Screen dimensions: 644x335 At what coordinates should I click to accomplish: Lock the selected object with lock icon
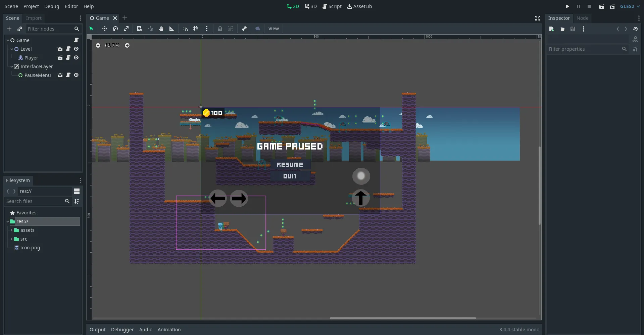click(220, 29)
